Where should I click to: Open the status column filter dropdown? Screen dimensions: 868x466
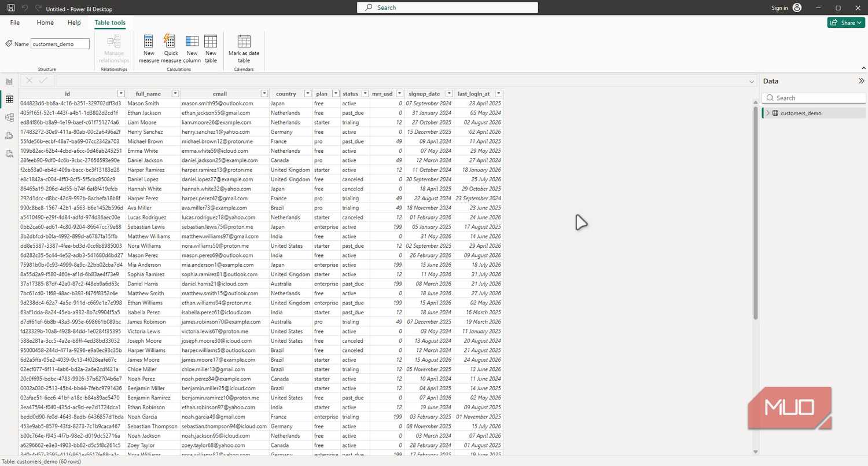click(x=365, y=93)
